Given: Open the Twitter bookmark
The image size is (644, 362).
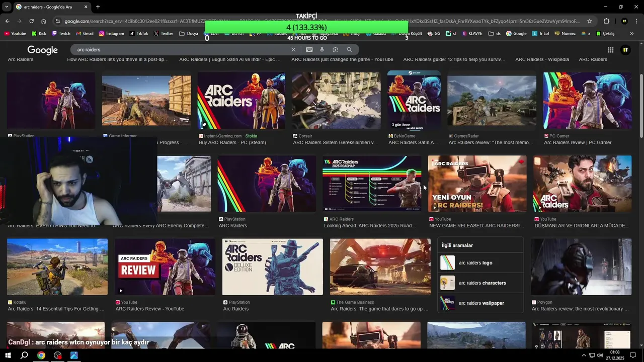Looking at the screenshot, I should point(164,34).
